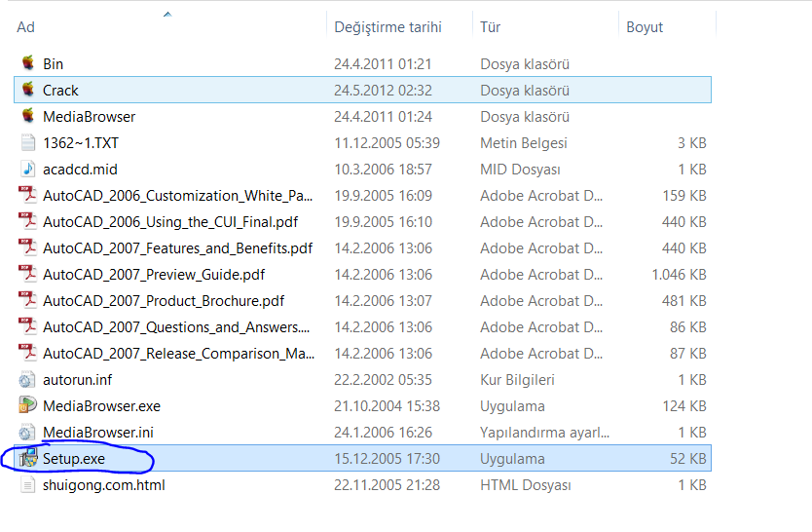Open the Bin folder icon
812x532 pixels.
[28, 63]
